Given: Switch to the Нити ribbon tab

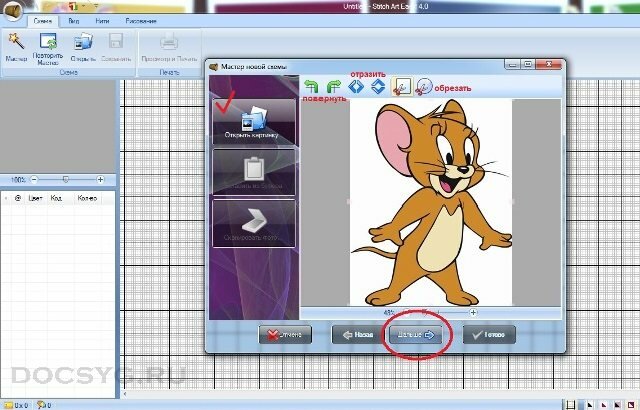Looking at the screenshot, I should pyautogui.click(x=102, y=21).
